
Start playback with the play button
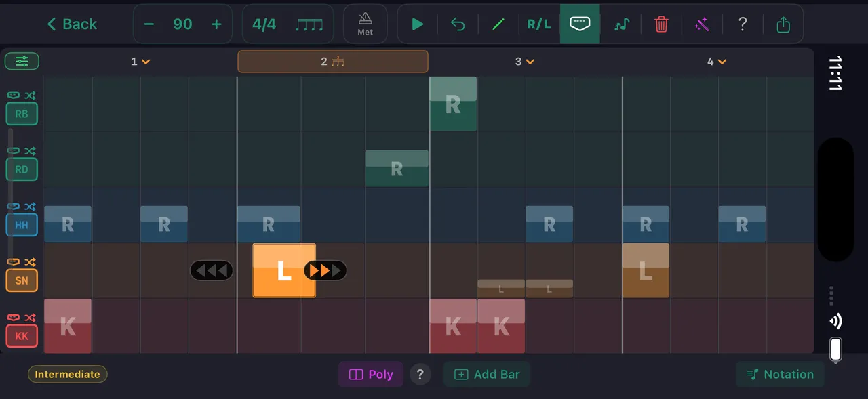pyautogui.click(x=418, y=24)
